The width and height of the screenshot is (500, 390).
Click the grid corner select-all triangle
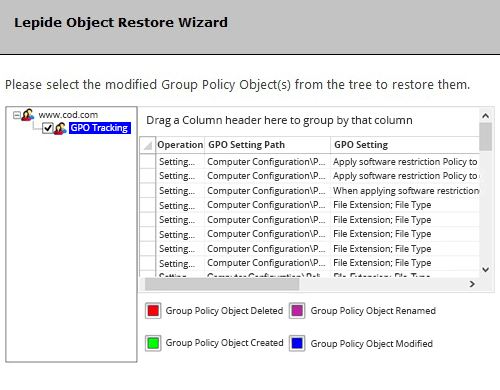click(147, 145)
